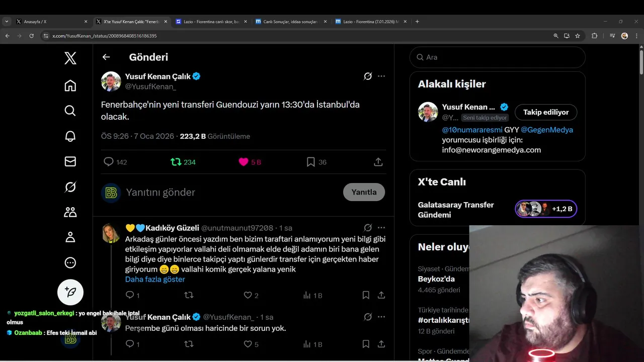Open more menu on Perşembe günü reply
644x362 pixels.
coord(381,317)
